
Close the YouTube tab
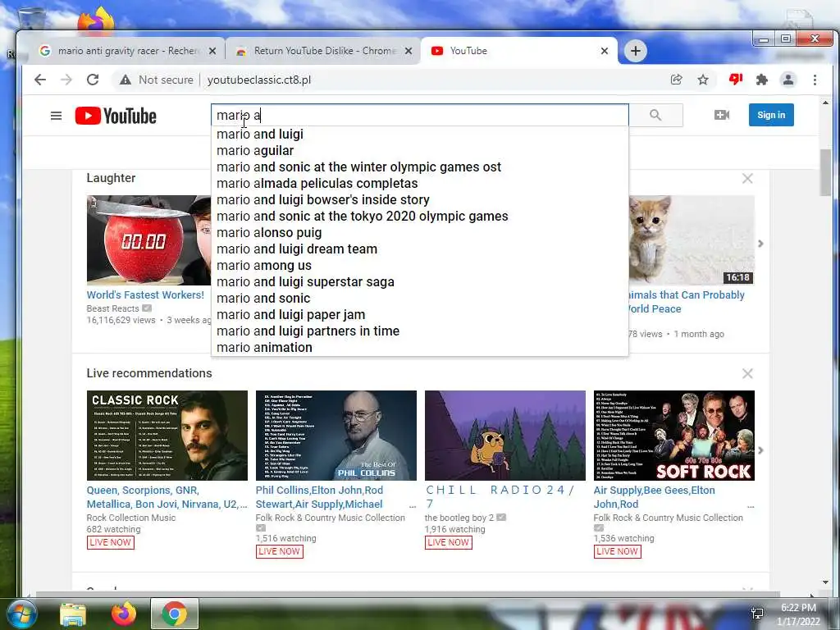coord(605,51)
